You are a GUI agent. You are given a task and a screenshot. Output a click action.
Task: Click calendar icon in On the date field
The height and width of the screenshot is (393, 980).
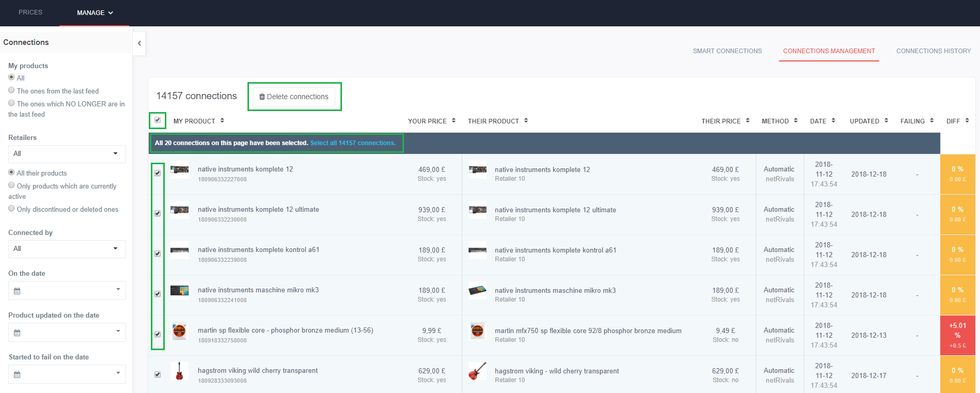[17, 291]
